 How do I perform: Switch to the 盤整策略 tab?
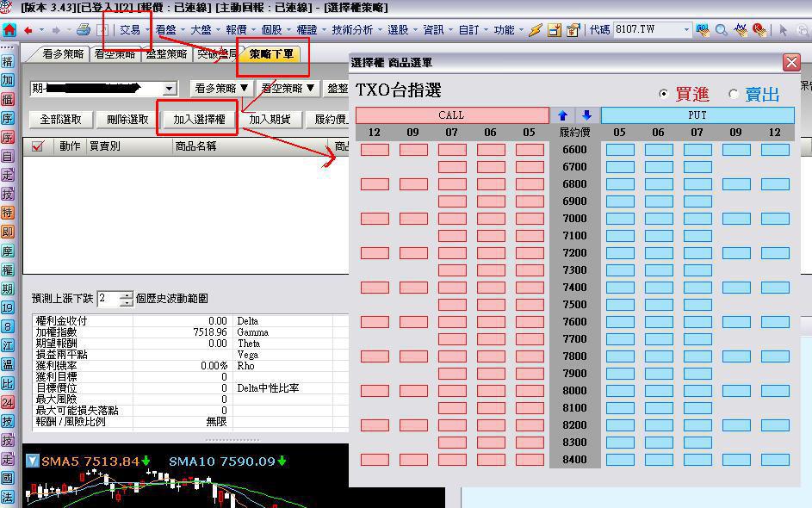(166, 54)
